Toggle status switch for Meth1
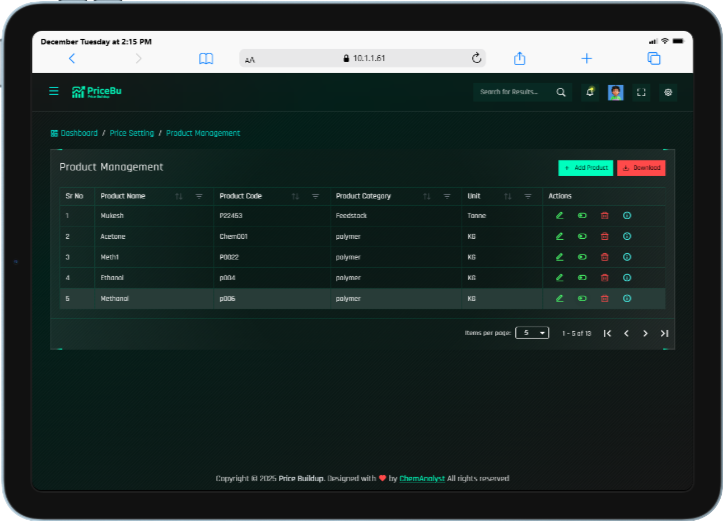 pyautogui.click(x=582, y=257)
